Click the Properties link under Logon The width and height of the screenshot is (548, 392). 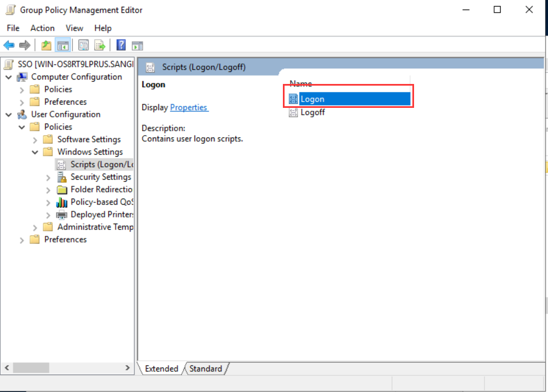[189, 107]
